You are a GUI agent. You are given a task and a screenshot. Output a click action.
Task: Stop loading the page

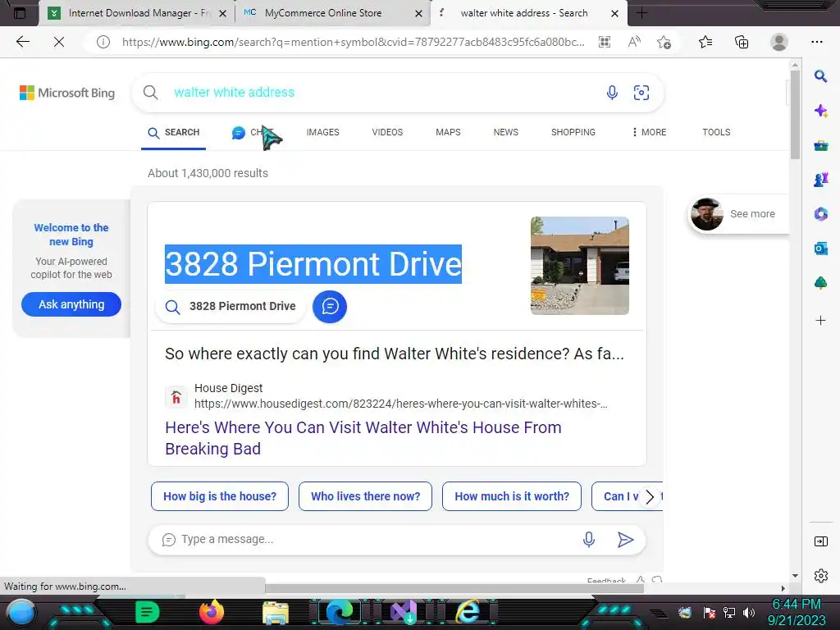pyautogui.click(x=59, y=42)
